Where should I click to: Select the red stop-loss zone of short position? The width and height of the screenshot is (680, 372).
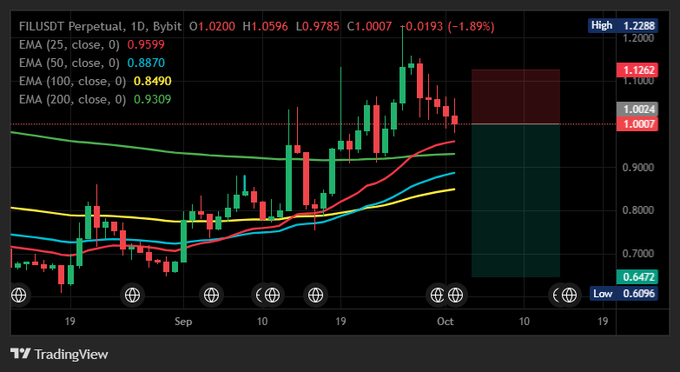(516, 97)
